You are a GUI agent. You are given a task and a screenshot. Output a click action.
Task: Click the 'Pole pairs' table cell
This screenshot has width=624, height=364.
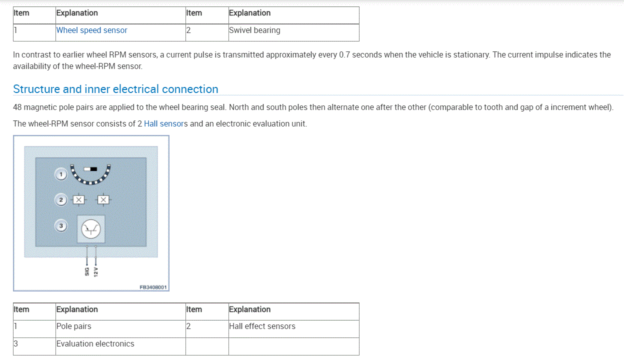[120, 328]
